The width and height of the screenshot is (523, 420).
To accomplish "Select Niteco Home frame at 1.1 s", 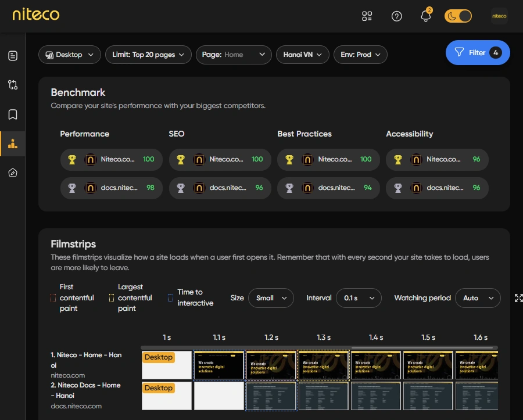I will (x=219, y=365).
